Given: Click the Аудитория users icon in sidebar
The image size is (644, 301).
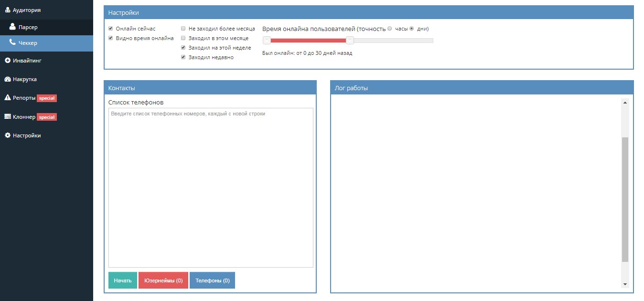Looking at the screenshot, I should tap(7, 10).
